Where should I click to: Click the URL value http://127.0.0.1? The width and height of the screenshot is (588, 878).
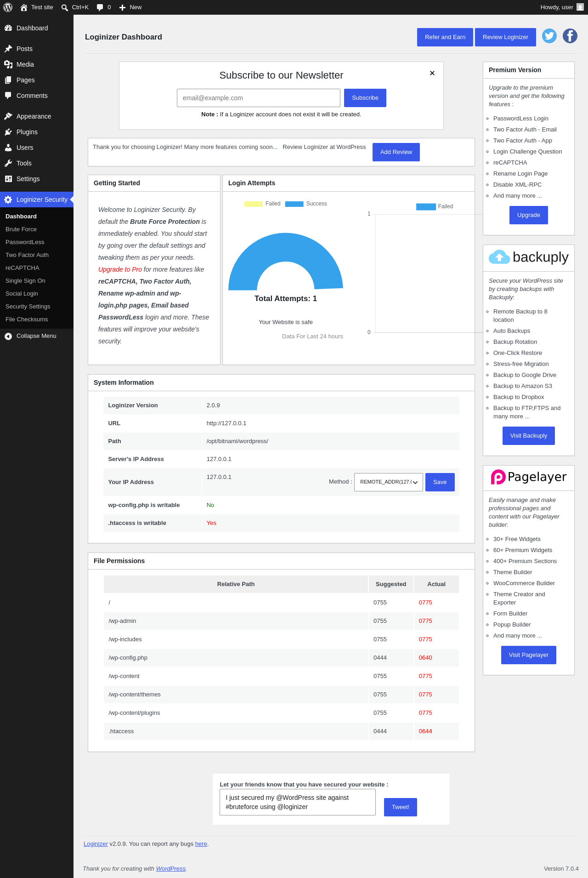[x=226, y=423]
